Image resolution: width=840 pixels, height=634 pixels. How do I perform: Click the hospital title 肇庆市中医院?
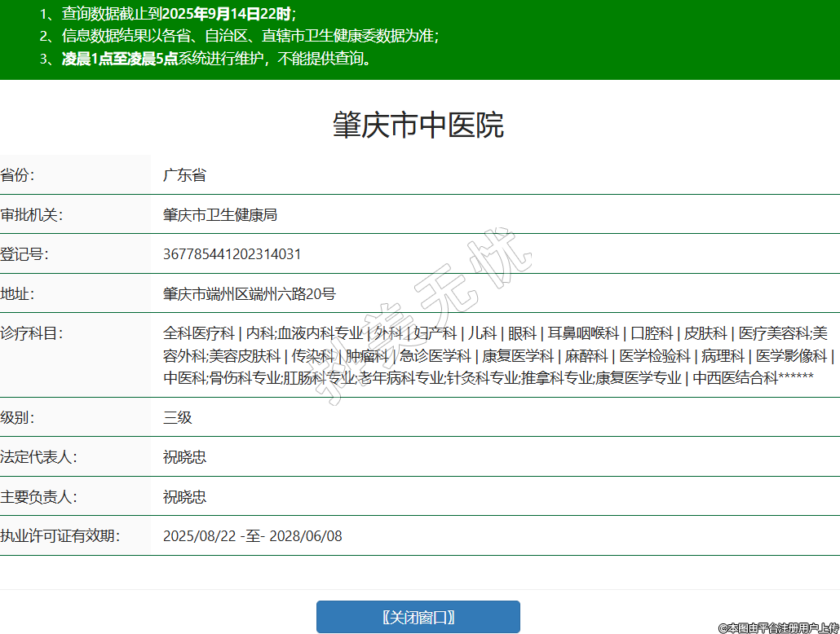tap(418, 125)
